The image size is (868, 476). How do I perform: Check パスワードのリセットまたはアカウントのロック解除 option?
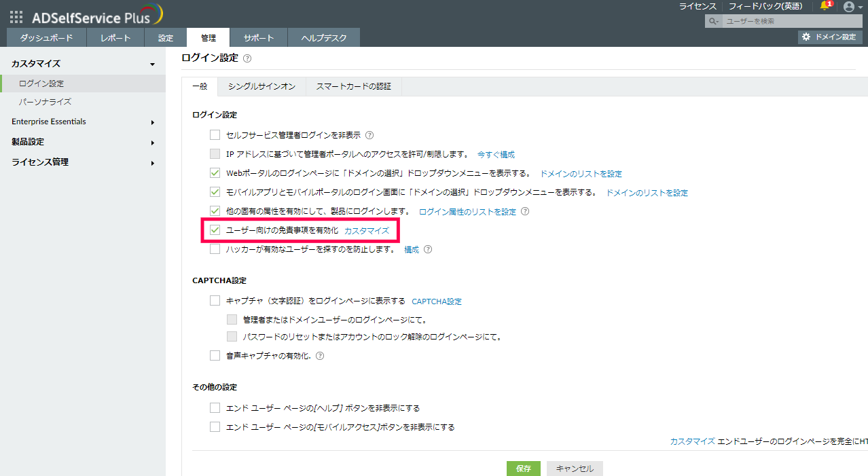point(232,337)
